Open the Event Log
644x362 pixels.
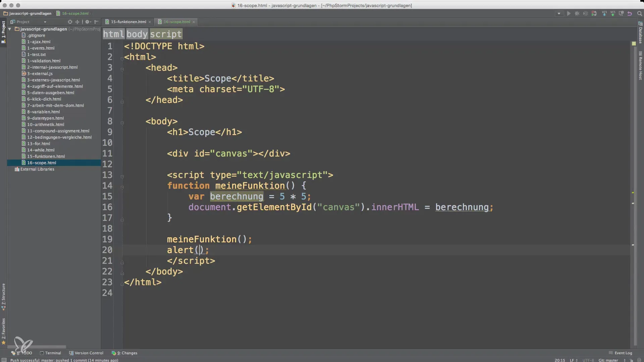click(x=620, y=353)
